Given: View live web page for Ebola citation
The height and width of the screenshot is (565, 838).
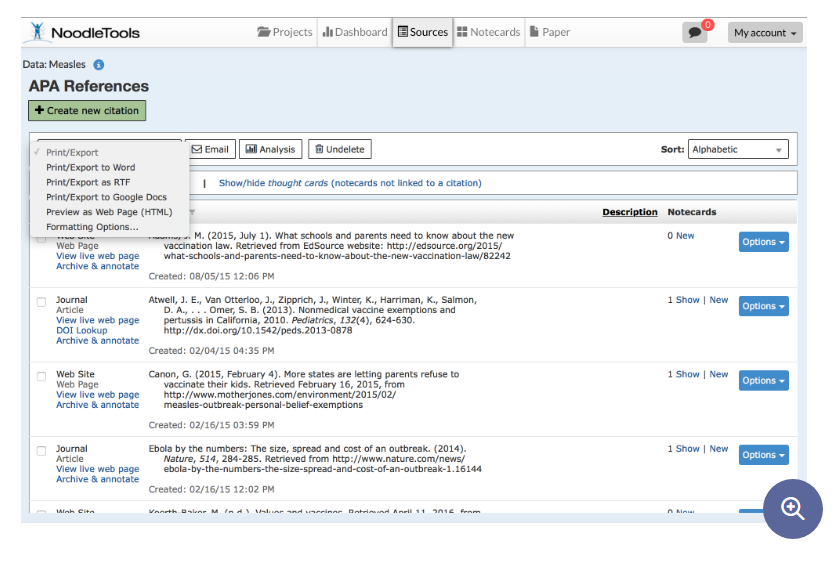Looking at the screenshot, I should tap(98, 469).
